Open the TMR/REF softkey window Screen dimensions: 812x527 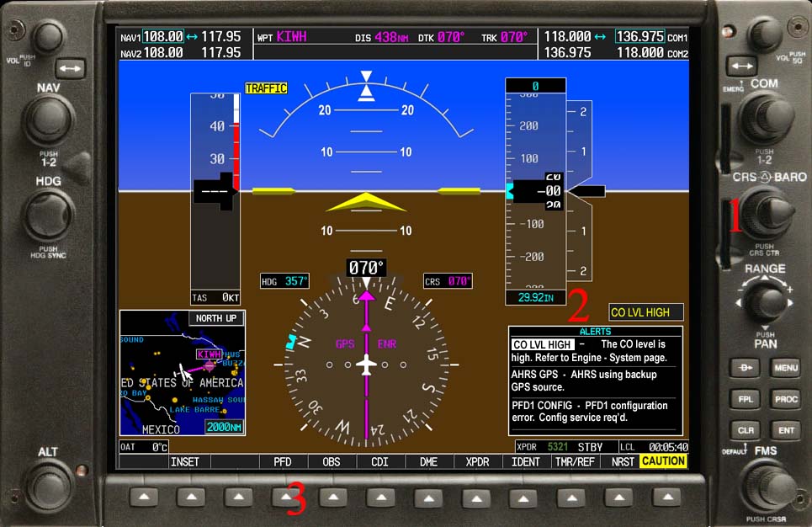coord(575,461)
